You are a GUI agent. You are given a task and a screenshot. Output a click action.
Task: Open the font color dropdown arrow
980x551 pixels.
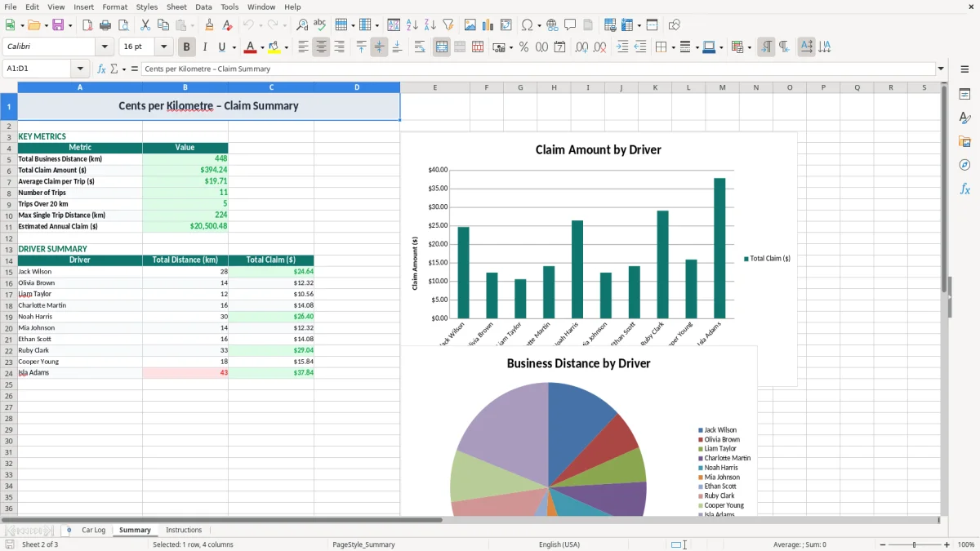pos(262,47)
